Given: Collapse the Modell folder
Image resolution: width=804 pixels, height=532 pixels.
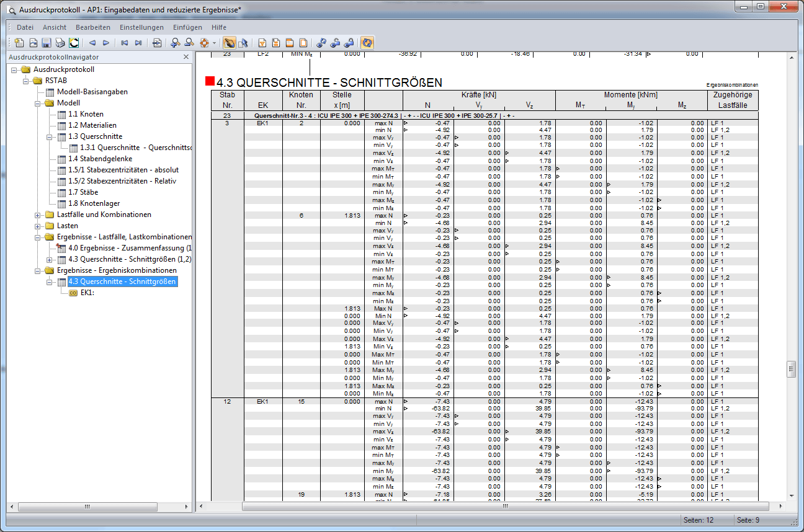Looking at the screenshot, I should point(38,103).
